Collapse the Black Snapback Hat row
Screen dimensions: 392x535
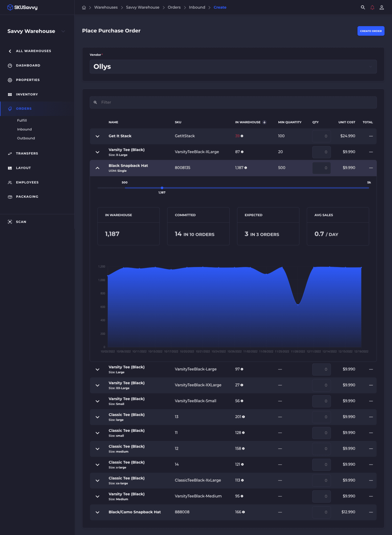click(98, 168)
